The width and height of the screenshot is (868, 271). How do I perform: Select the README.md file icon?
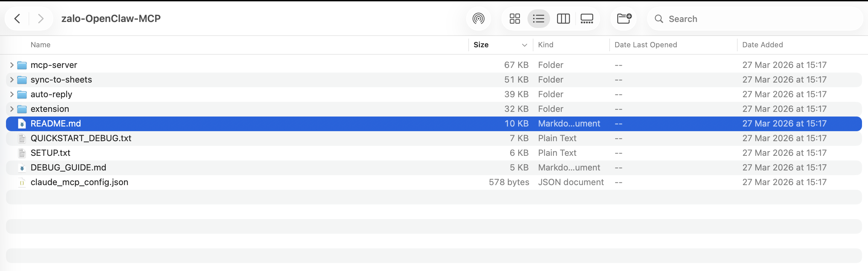coord(22,124)
